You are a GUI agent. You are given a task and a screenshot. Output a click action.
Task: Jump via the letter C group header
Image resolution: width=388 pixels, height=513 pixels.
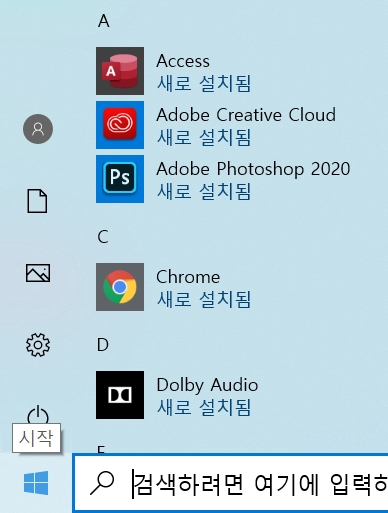[x=103, y=237]
